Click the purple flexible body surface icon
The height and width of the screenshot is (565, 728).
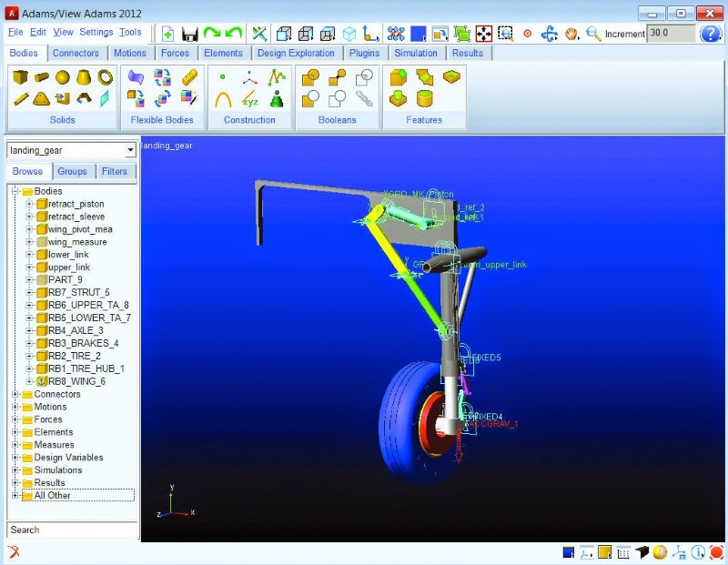click(136, 77)
